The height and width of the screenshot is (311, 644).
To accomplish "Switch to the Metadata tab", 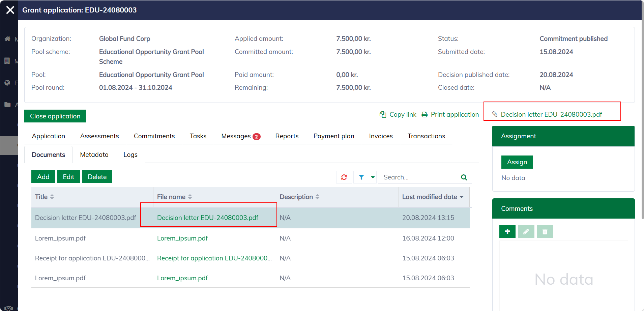I will 94,155.
